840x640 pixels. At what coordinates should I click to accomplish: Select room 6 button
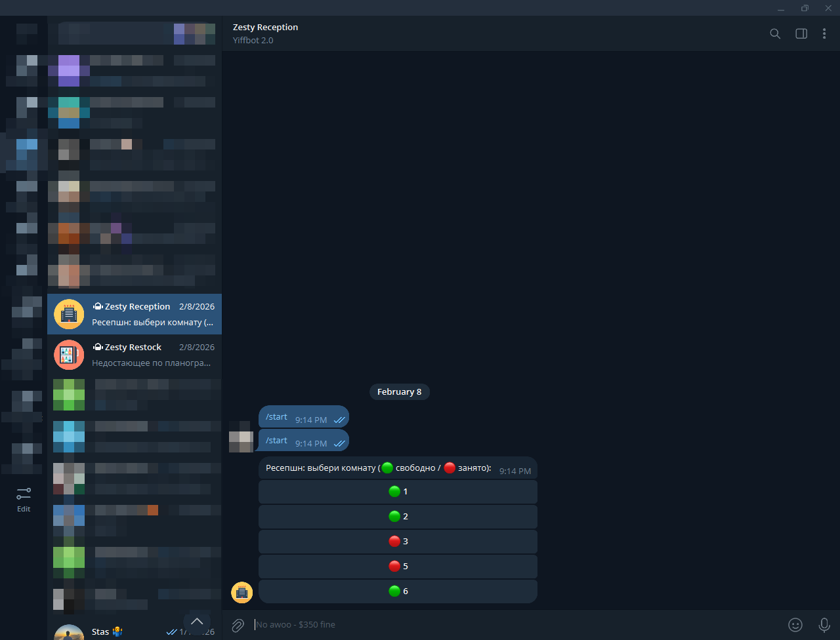[x=398, y=591]
